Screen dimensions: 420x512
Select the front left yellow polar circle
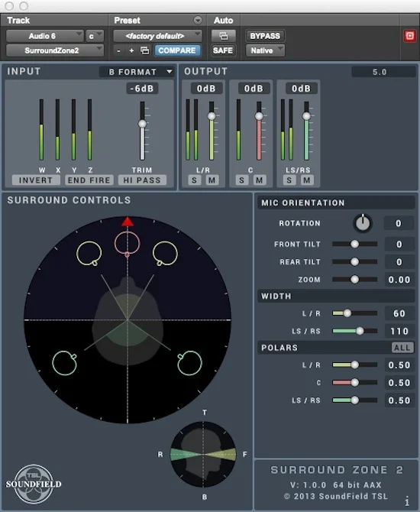point(89,254)
